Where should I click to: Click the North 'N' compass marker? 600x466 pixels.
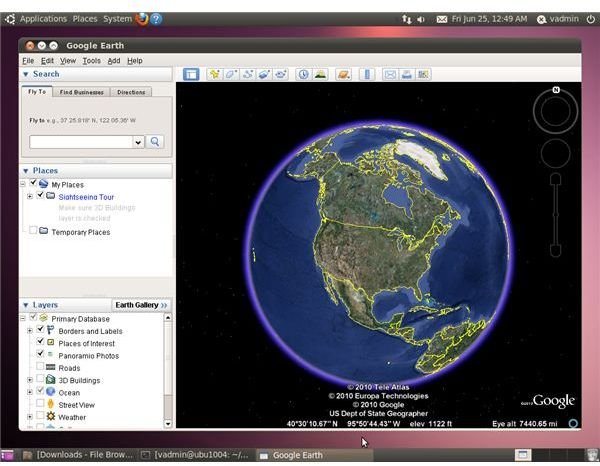556,90
